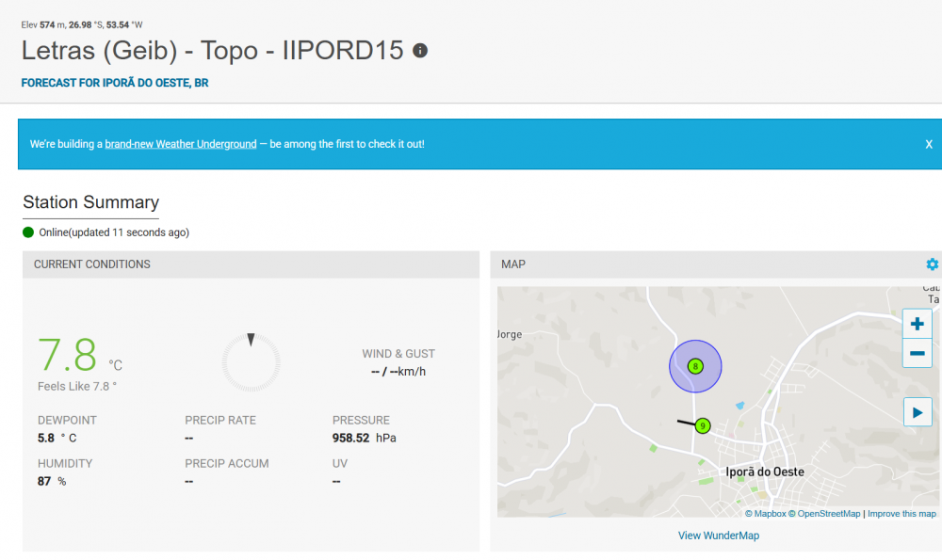The height and width of the screenshot is (560, 942).
Task: Open the View WunderMap link
Action: click(x=718, y=536)
